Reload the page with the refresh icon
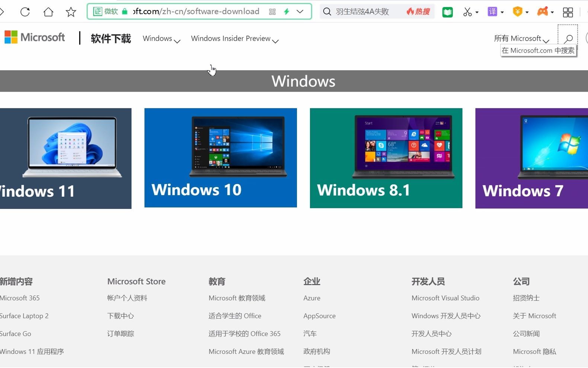Image resolution: width=588 pixels, height=368 pixels. (25, 12)
